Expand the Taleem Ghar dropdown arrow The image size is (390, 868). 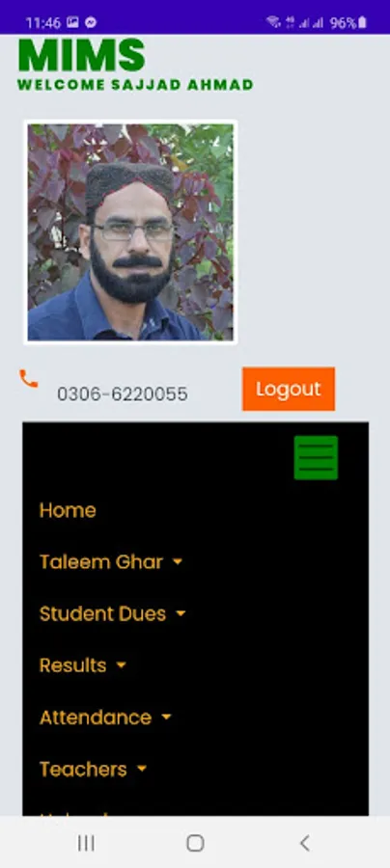click(178, 562)
